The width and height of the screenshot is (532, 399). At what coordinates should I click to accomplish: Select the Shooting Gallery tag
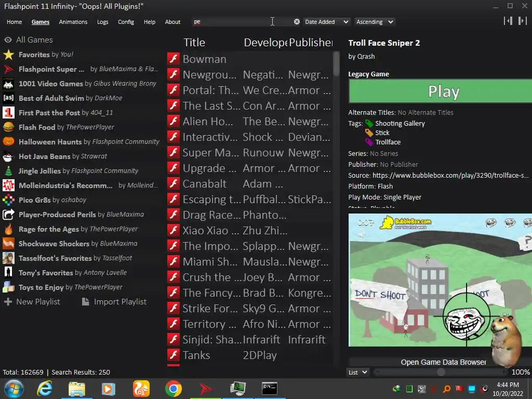(400, 124)
